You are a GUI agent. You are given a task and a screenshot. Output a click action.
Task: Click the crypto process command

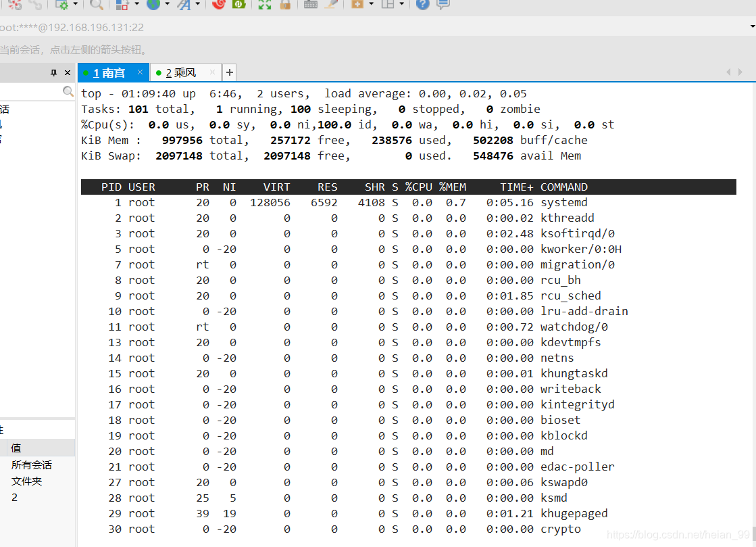[x=560, y=529]
